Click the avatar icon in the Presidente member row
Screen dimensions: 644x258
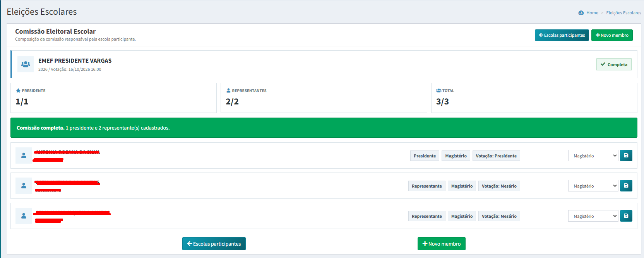(x=24, y=155)
